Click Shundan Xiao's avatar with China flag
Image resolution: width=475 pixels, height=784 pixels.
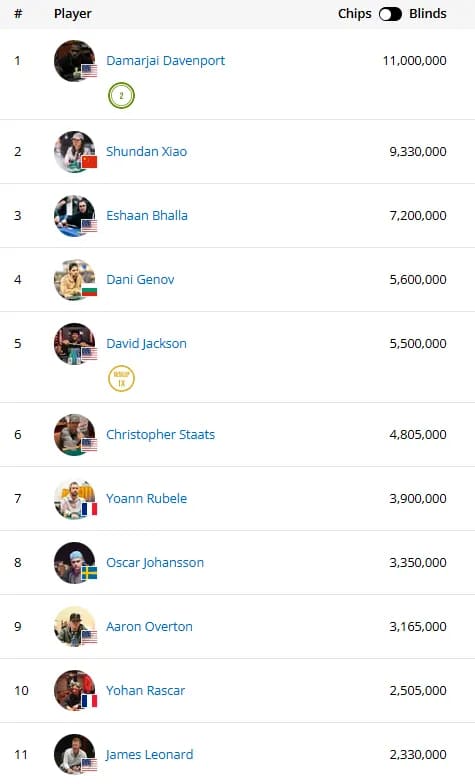coord(75,152)
